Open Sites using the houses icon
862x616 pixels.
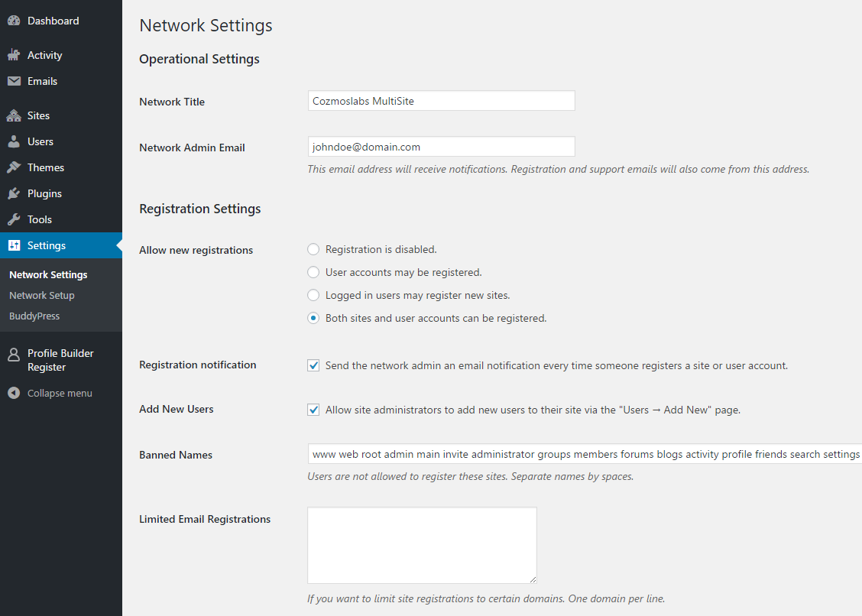(x=14, y=115)
